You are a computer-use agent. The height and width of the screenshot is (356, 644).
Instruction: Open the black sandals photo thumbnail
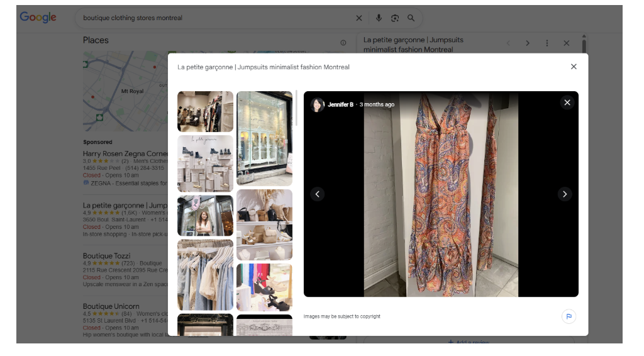(264, 287)
